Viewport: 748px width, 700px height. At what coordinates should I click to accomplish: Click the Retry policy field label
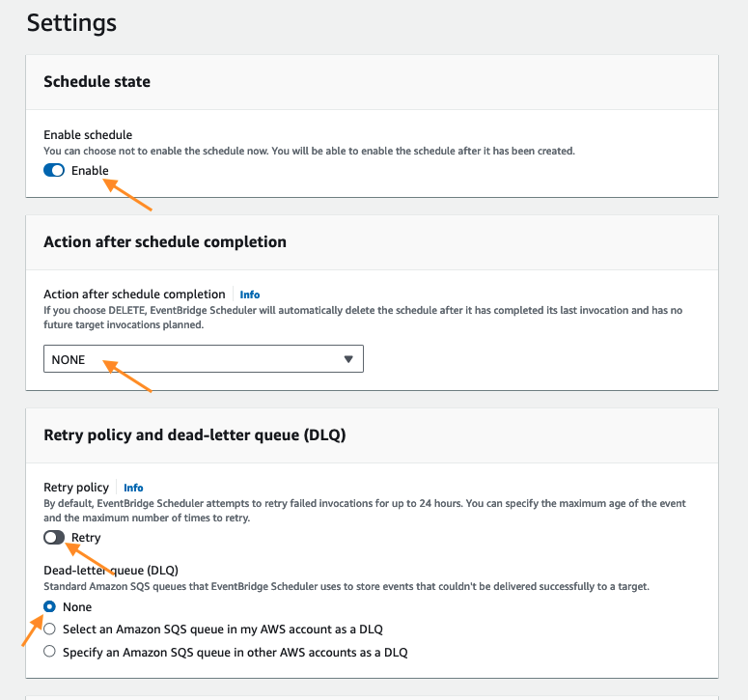(x=76, y=488)
